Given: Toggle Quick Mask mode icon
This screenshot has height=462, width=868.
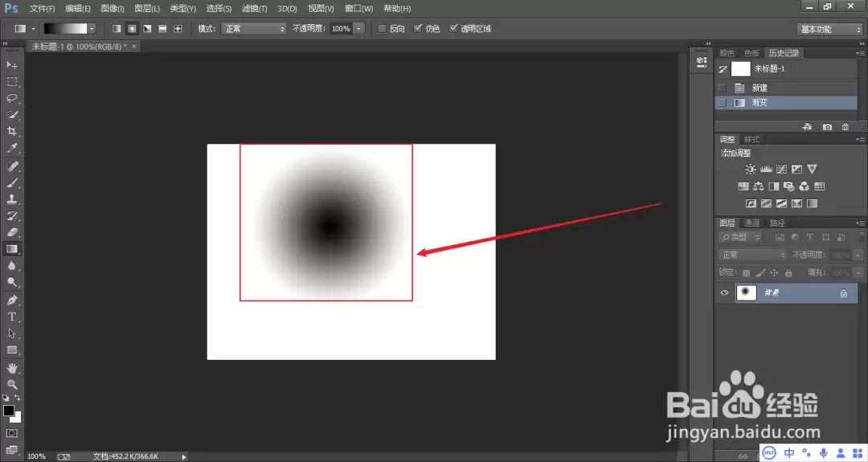Looking at the screenshot, I should 12,434.
